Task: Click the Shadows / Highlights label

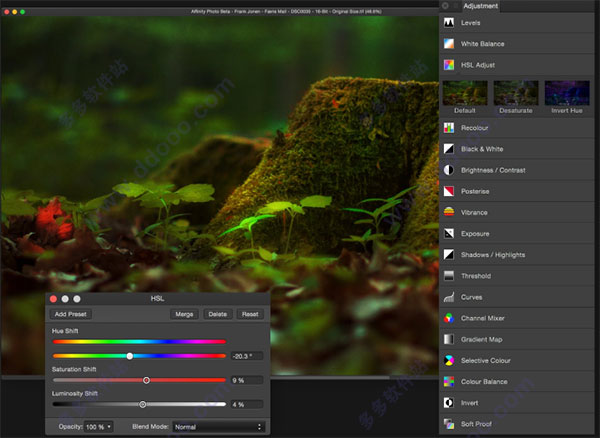Action: [x=493, y=255]
